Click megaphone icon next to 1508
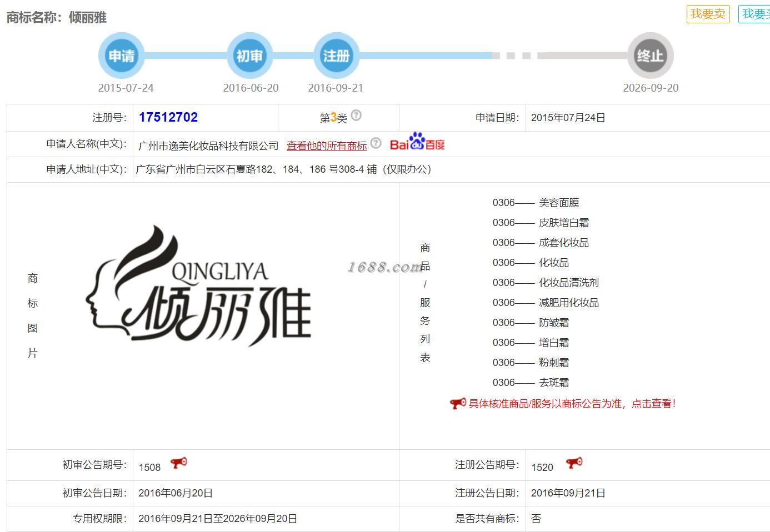770x532 pixels. tap(179, 463)
